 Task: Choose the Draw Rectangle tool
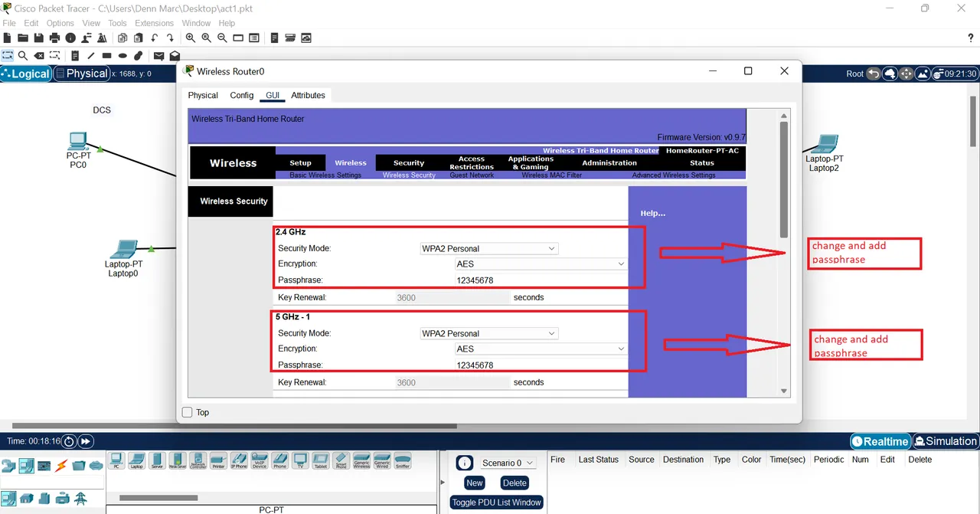pos(106,56)
